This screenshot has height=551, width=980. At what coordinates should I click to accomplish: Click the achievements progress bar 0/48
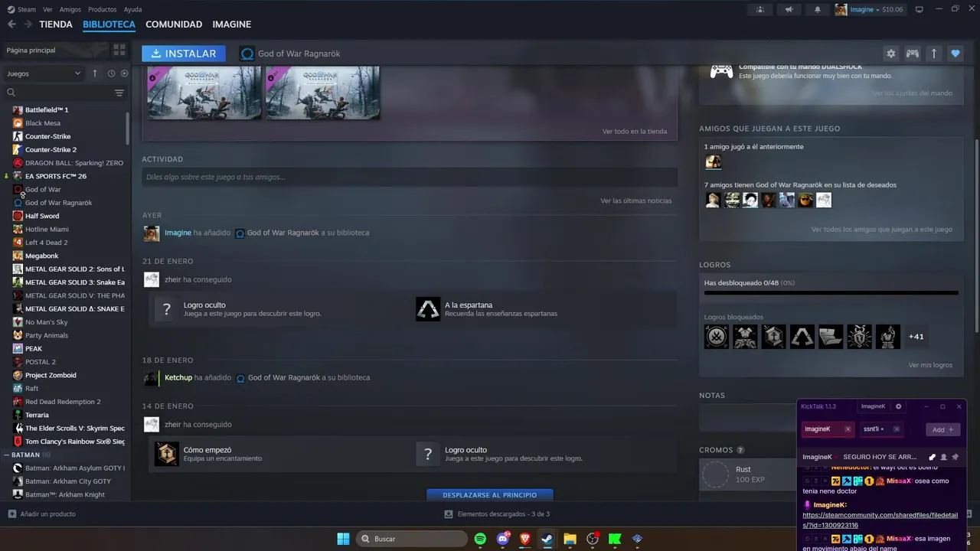pyautogui.click(x=831, y=292)
